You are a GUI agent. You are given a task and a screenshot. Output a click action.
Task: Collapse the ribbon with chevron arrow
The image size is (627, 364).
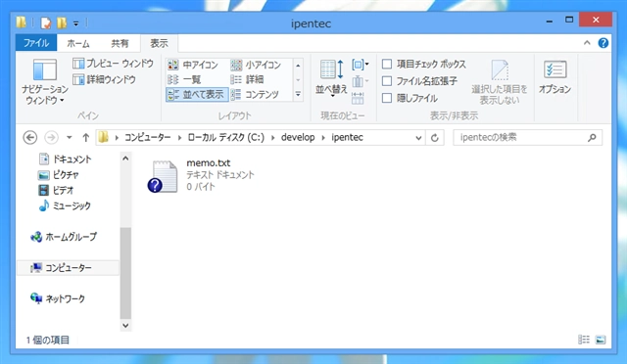pyautogui.click(x=587, y=43)
